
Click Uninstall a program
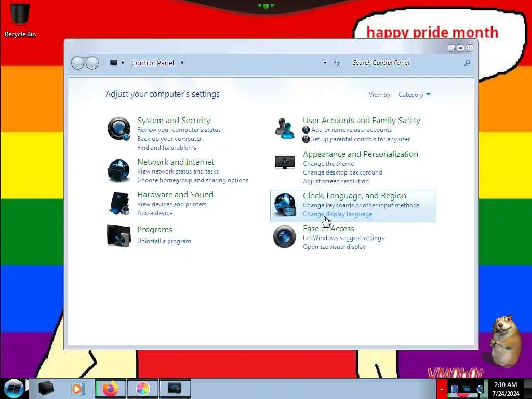coord(164,241)
